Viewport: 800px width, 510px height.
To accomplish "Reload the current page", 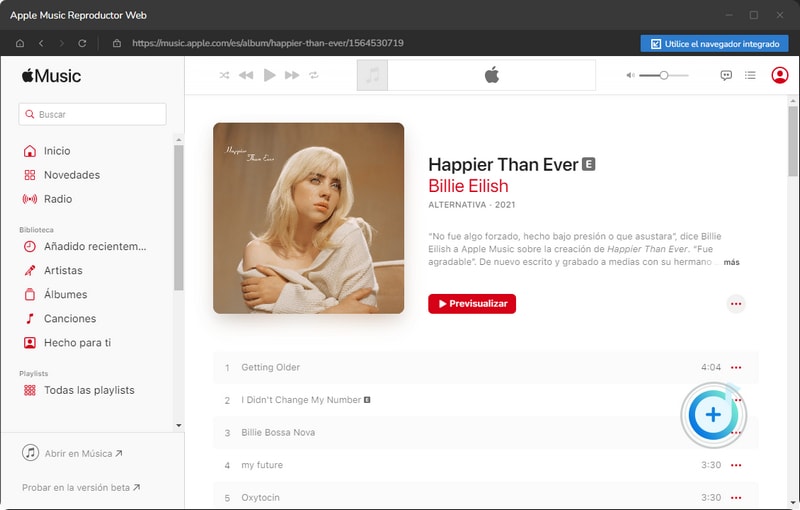I will [82, 44].
